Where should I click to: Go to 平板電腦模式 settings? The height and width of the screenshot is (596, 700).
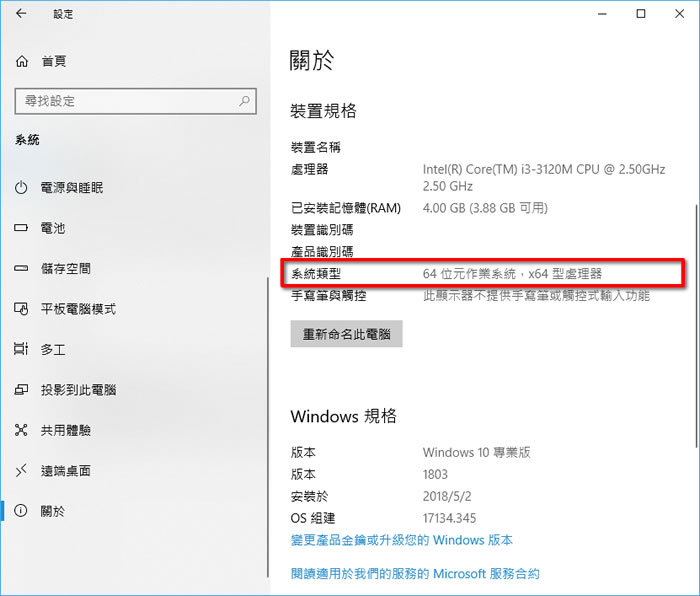coord(78,309)
